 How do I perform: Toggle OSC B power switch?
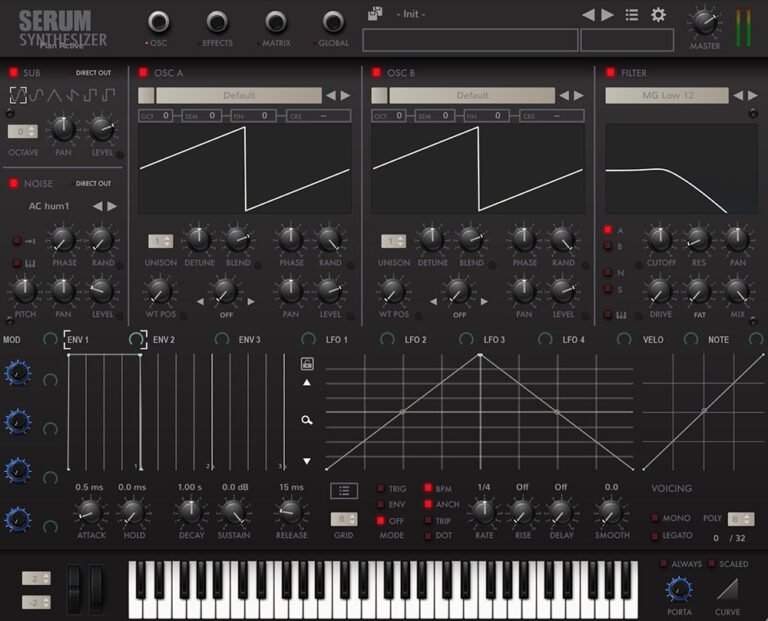(376, 72)
